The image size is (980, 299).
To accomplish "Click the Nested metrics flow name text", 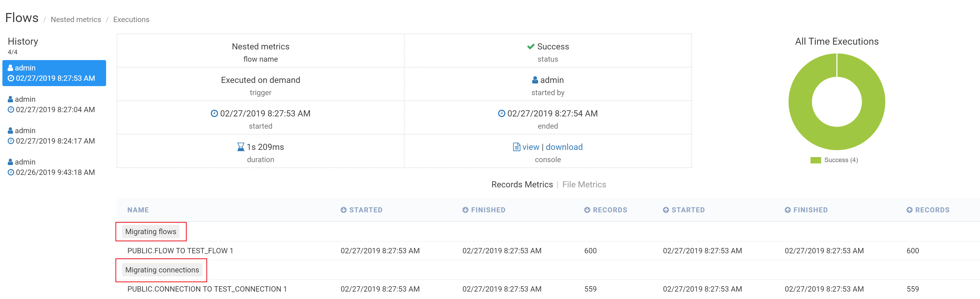I will (x=261, y=47).
